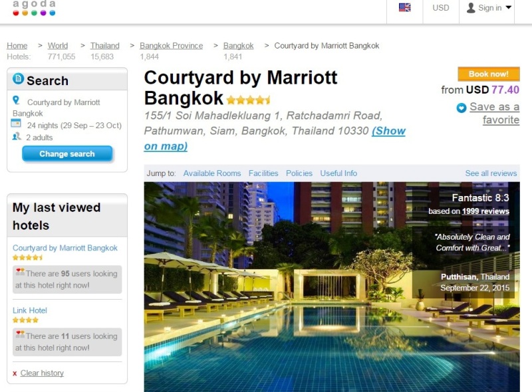
Task: Open the Thailand breadcrumb link
Action: 105,46
